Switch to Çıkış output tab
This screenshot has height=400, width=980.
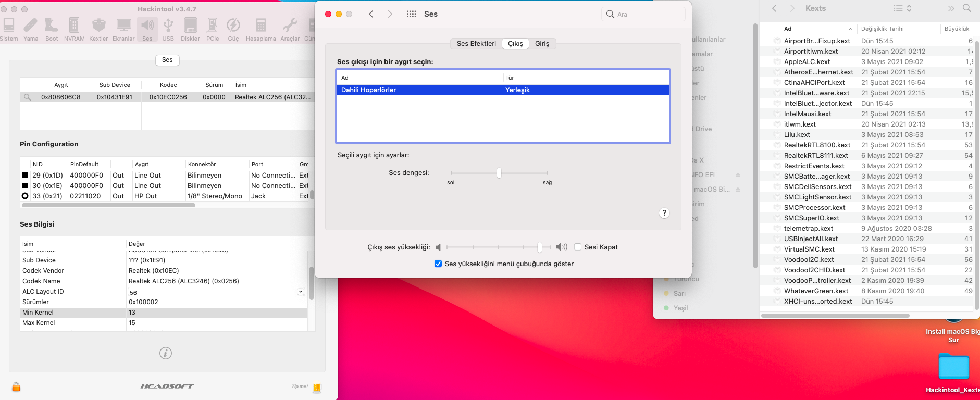(x=516, y=44)
